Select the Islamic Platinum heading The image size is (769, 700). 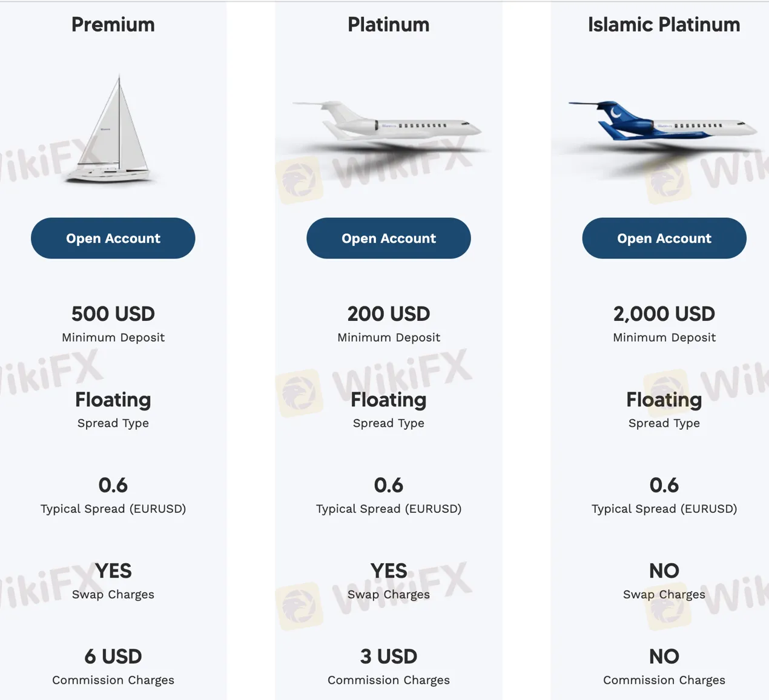coord(664,25)
